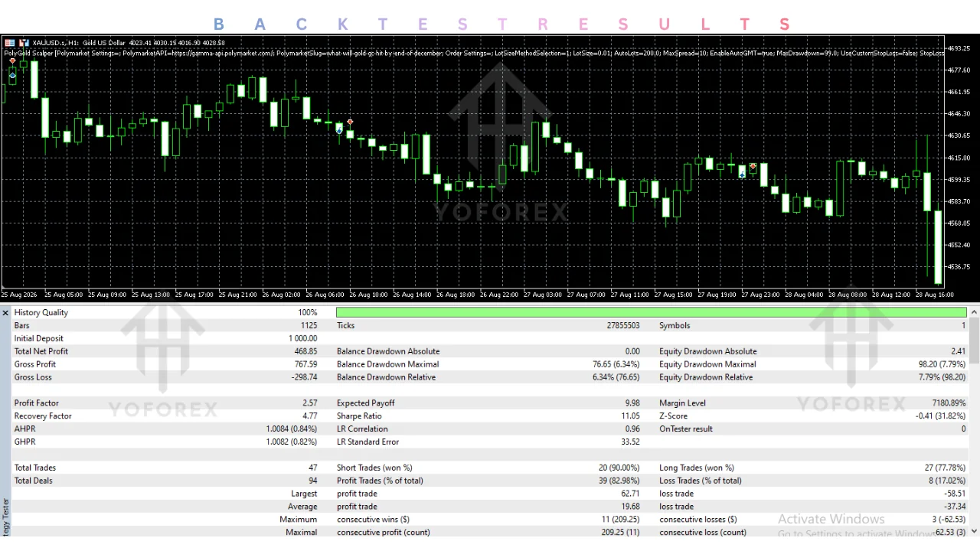Click the Total Net Profit label
This screenshot has width=980, height=551.
(41, 351)
